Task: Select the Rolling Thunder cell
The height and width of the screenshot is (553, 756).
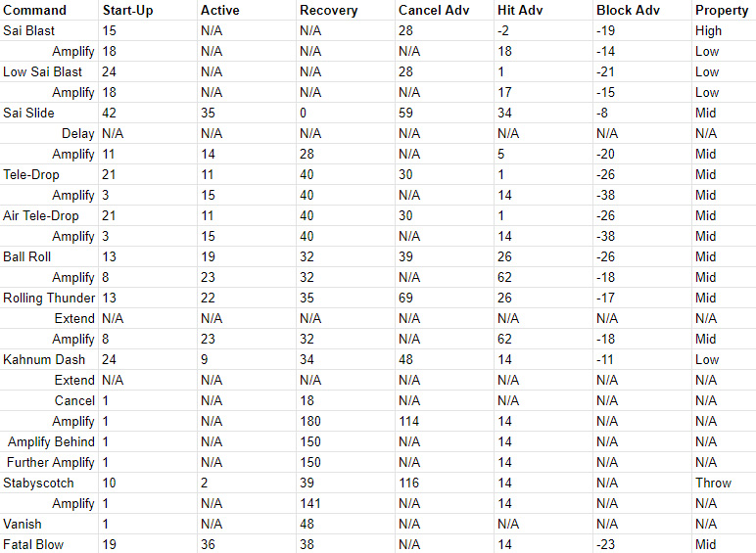Action: point(49,299)
